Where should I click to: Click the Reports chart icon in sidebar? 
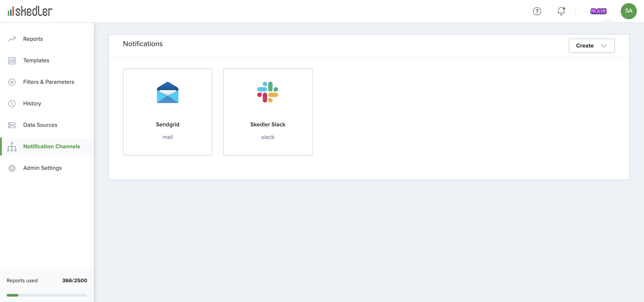(12, 39)
